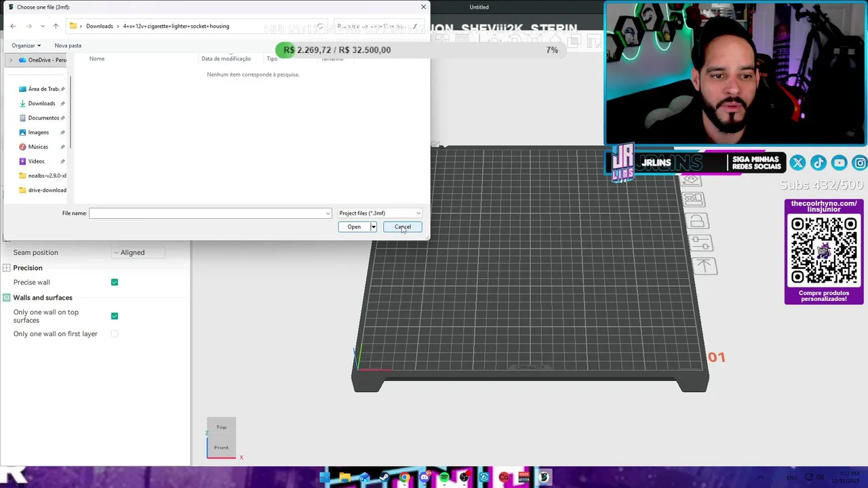868x488 pixels.
Task: Click the Top face of view cube
Action: pyautogui.click(x=221, y=427)
